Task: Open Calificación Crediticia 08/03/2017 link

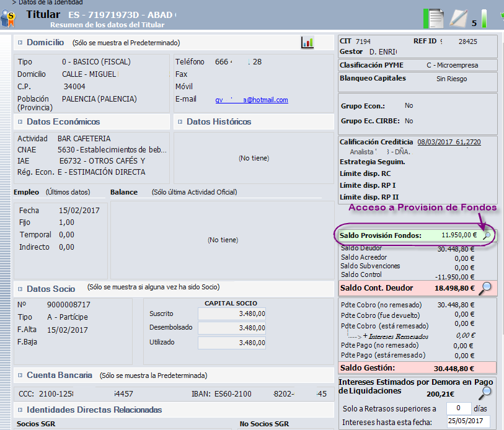Action: (449, 142)
